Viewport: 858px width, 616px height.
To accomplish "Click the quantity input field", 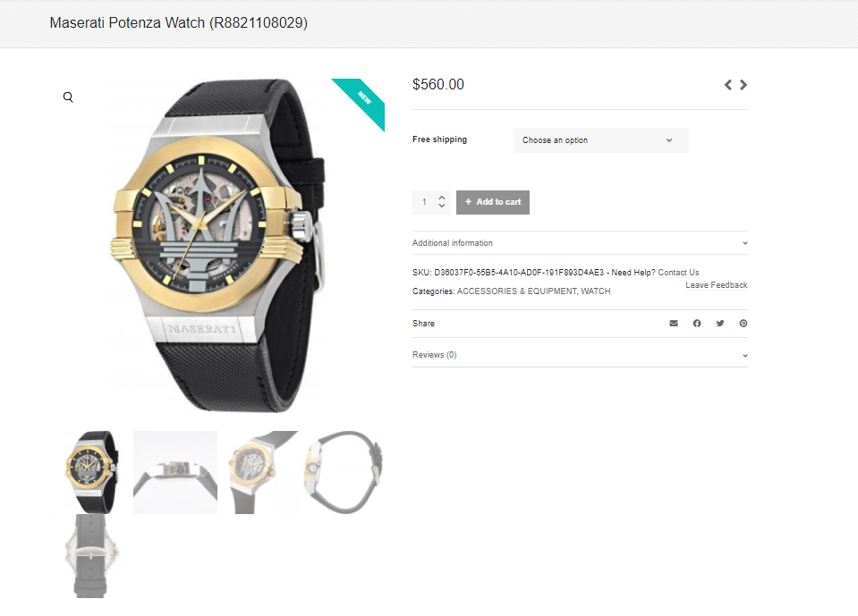I will (425, 202).
